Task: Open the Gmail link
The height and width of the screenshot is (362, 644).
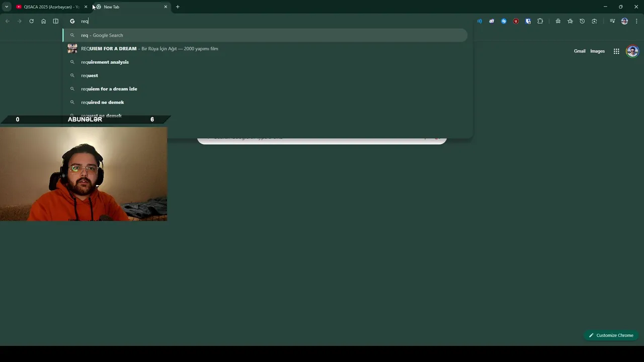Action: 580,51
